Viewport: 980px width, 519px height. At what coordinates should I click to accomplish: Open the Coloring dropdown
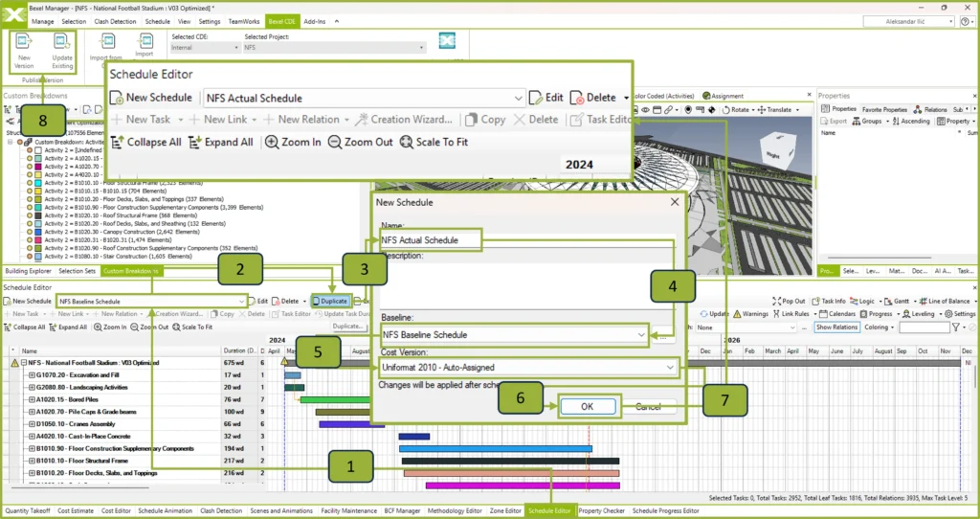880,327
